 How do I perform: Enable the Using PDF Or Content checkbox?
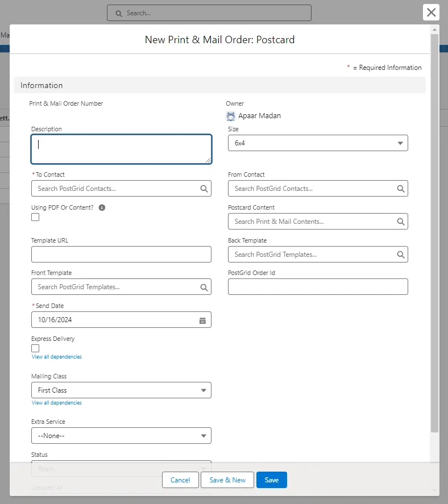pyautogui.click(x=35, y=217)
